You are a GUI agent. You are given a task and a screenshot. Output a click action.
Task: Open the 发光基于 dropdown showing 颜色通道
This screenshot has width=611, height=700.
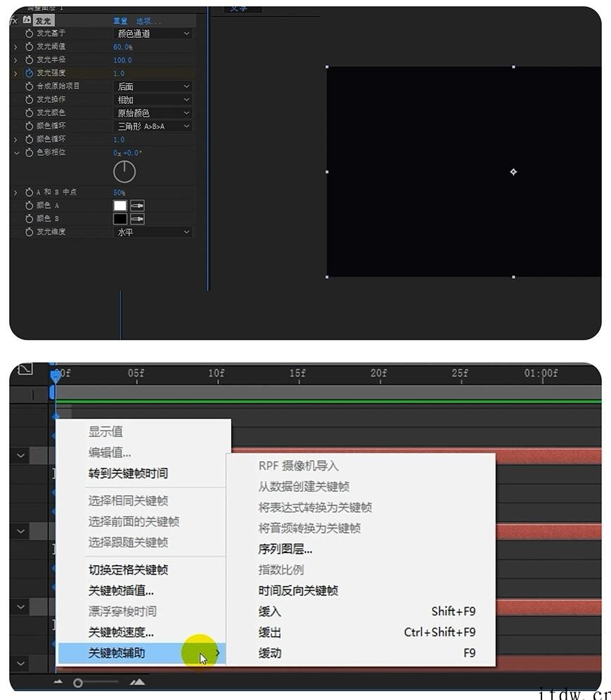[x=153, y=34]
